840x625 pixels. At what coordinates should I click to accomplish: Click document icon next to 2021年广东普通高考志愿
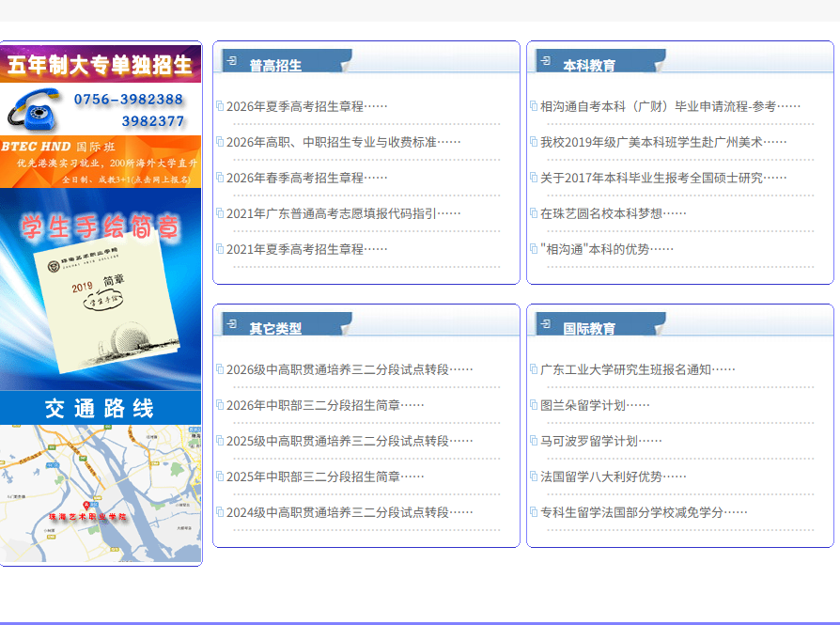point(220,212)
